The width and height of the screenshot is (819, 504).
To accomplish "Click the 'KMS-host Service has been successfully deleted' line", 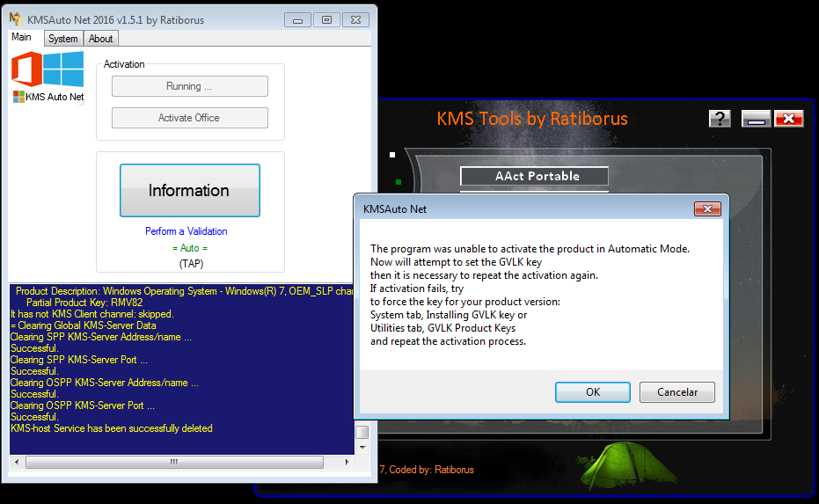I will click(111, 428).
